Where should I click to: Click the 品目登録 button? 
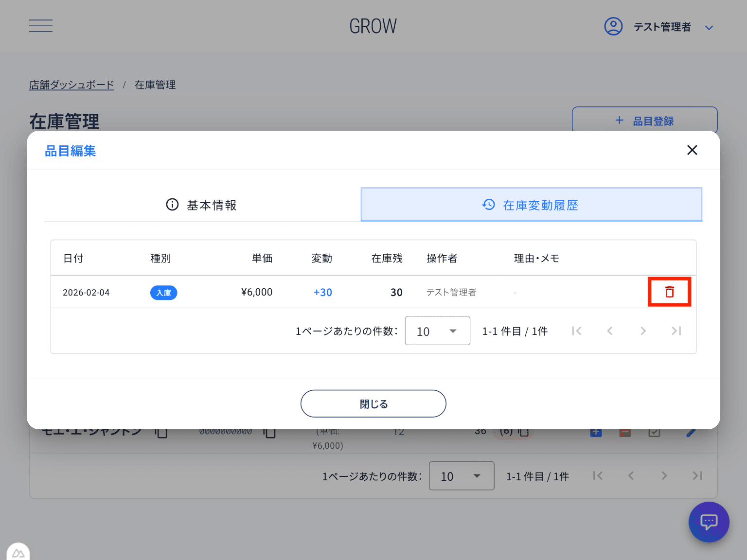tap(644, 121)
